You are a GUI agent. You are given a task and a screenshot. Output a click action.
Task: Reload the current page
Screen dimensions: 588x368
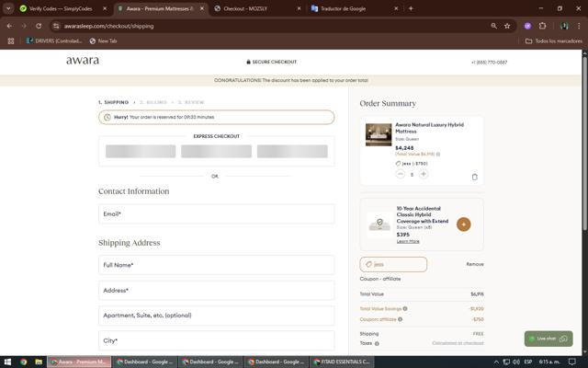tap(39, 26)
